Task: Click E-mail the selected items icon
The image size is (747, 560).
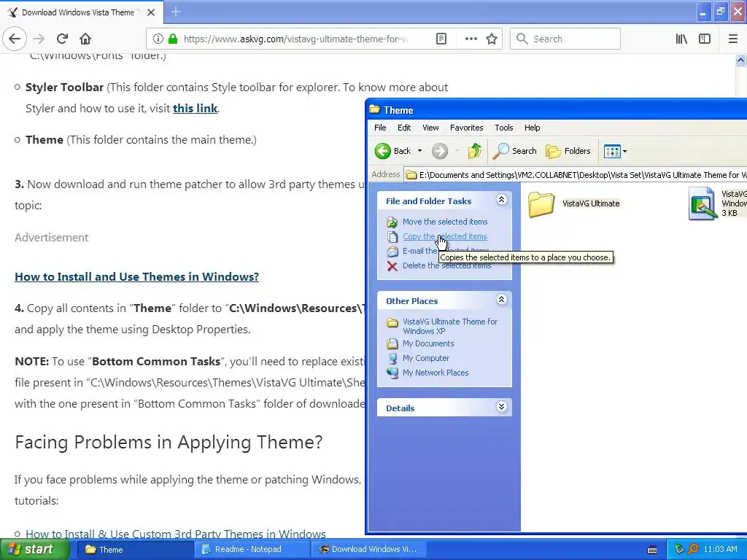Action: (x=392, y=251)
